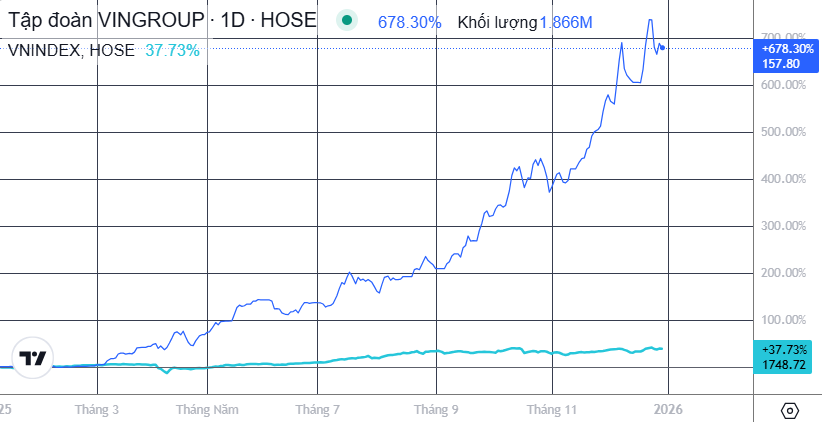The width and height of the screenshot is (822, 422).
Task: Click the Tháng 11 time axis label
Action: pyautogui.click(x=553, y=409)
